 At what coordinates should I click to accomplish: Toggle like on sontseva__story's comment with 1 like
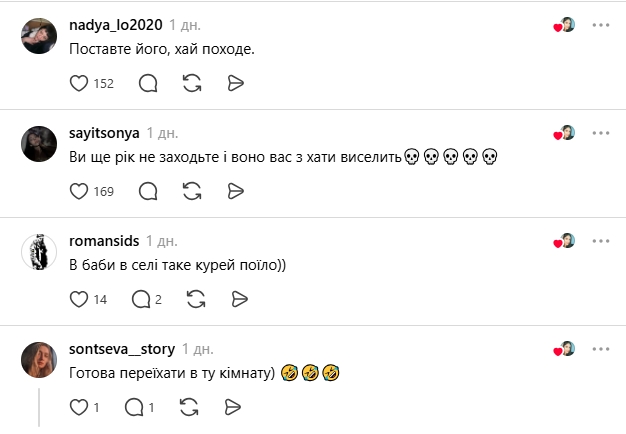pos(79,407)
